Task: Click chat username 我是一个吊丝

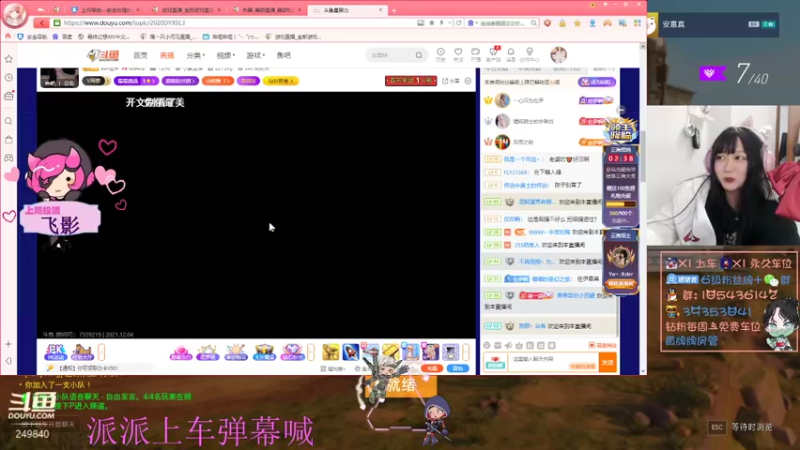Action: 521,159
